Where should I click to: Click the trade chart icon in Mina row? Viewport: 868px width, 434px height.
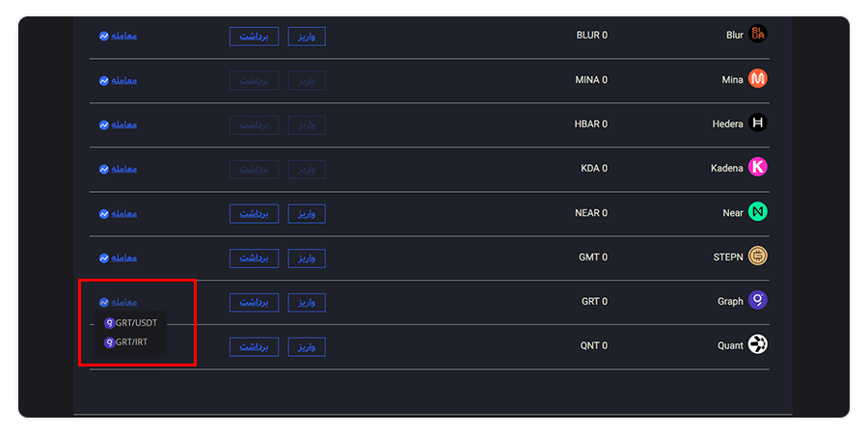(x=103, y=81)
